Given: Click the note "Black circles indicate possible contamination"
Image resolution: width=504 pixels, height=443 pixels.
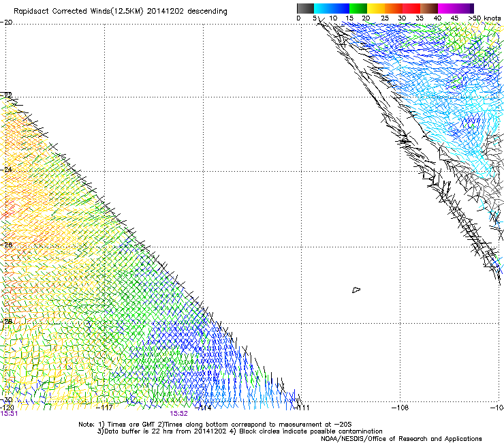Looking at the screenshot, I should click(x=311, y=431).
